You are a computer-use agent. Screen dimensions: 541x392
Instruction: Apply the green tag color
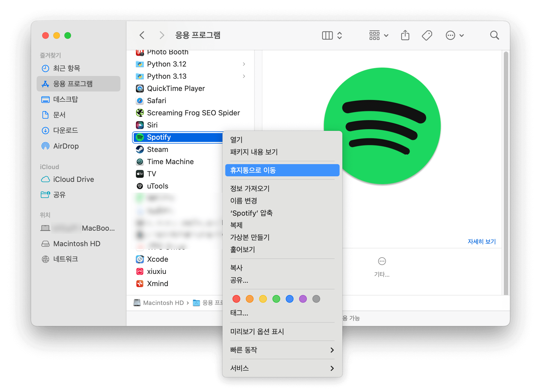click(276, 299)
